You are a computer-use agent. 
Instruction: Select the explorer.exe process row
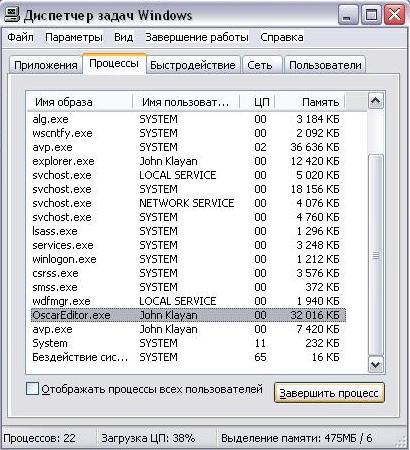pos(188,161)
